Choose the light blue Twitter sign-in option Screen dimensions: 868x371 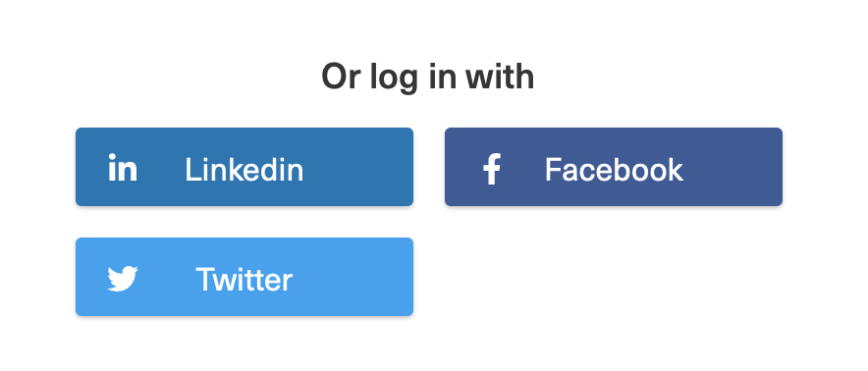coord(244,277)
